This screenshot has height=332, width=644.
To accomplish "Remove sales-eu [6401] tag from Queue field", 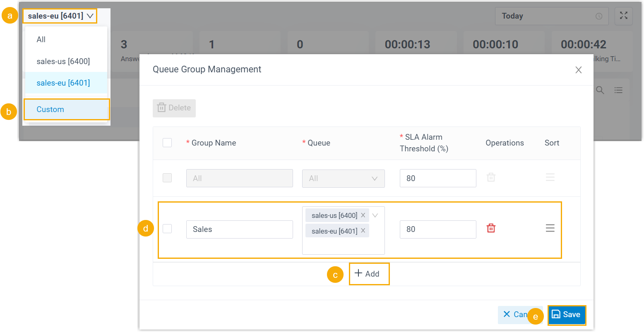I will (x=363, y=231).
